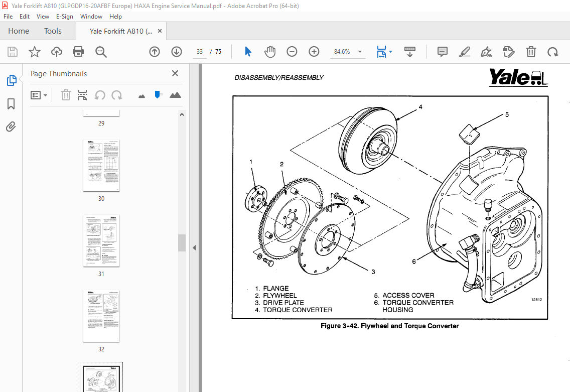Screen dimensions: 570x392
Task: Select the Yale Forklift A810 document tab
Action: tap(121, 31)
